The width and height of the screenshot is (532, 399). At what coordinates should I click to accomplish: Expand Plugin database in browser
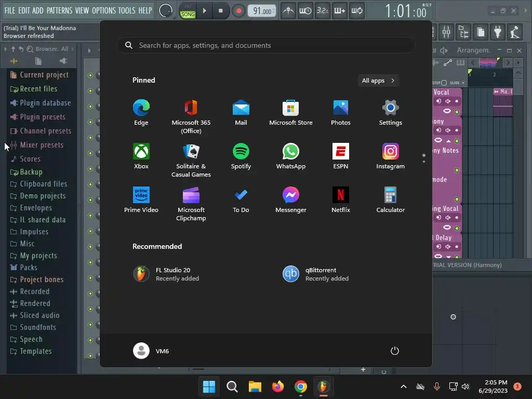(41, 103)
